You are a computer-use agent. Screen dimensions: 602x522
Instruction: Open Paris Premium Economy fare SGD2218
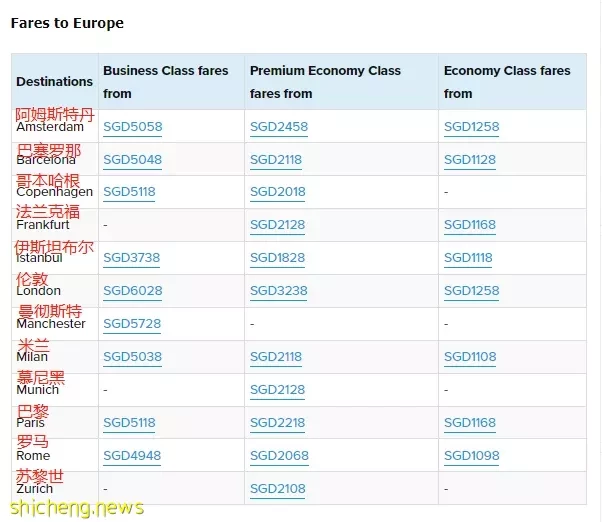pos(278,423)
